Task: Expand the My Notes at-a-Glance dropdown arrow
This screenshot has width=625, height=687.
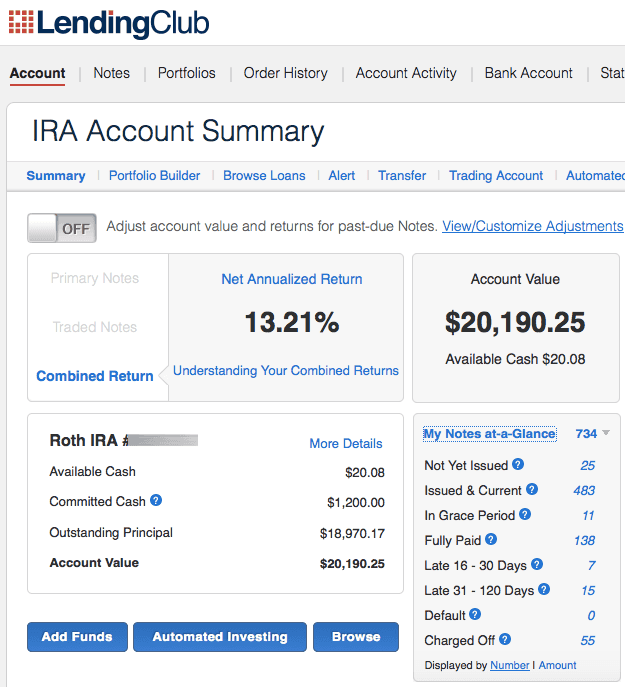Action: tap(606, 433)
